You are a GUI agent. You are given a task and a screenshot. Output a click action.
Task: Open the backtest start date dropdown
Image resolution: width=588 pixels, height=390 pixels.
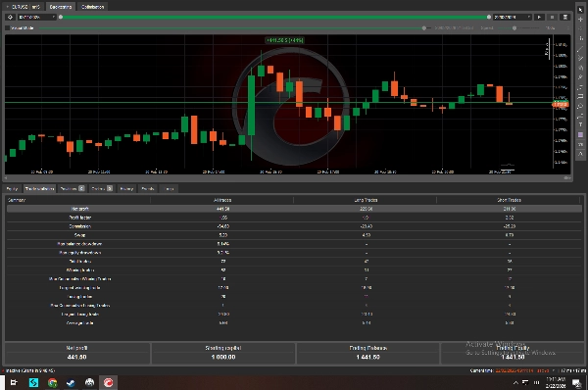coord(37,18)
